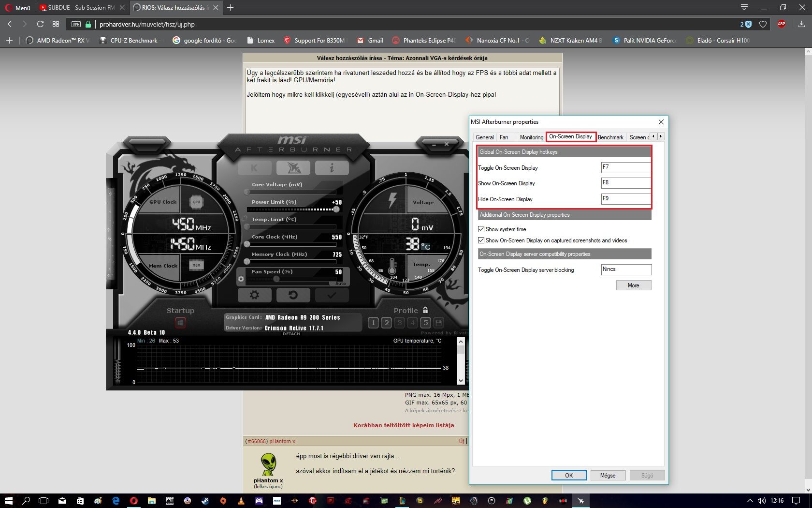Open Windows notification center
Image resolution: width=812 pixels, height=508 pixels.
pyautogui.click(x=796, y=501)
